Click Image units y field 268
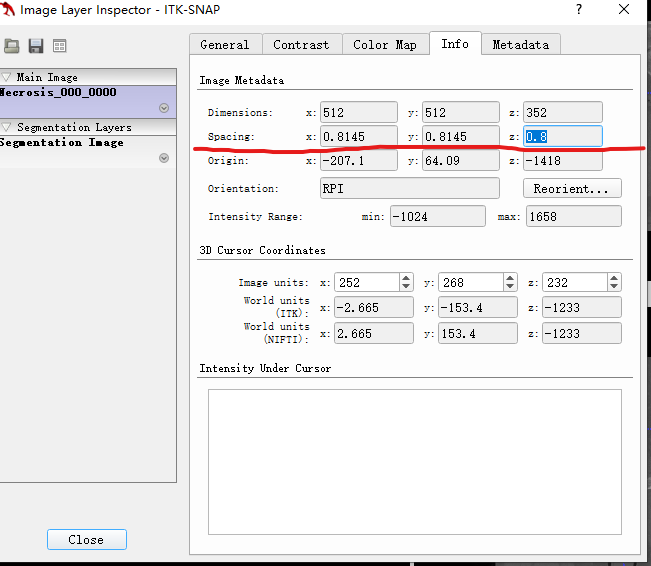 [471, 282]
